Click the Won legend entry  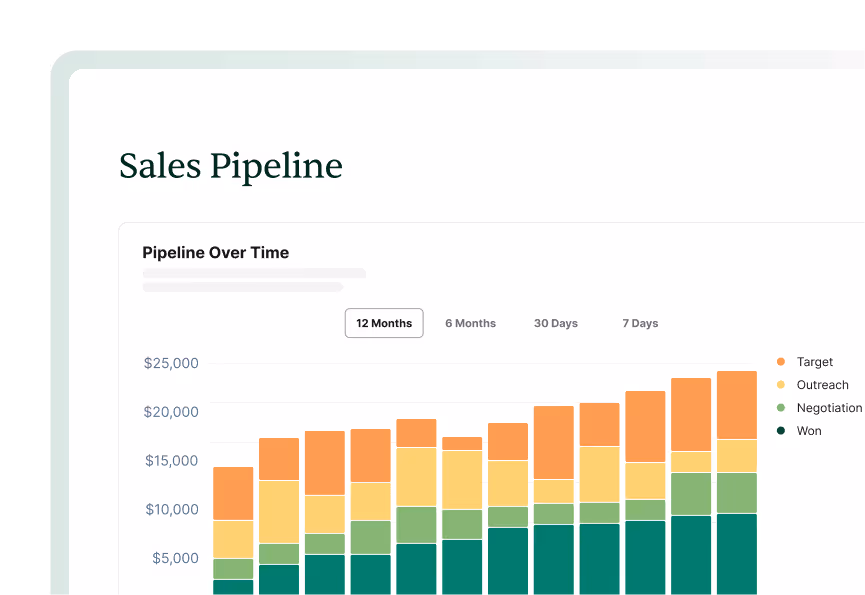(799, 431)
